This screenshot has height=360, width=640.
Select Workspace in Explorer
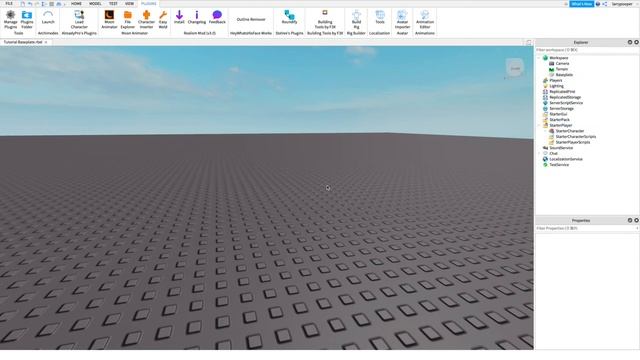click(x=558, y=58)
